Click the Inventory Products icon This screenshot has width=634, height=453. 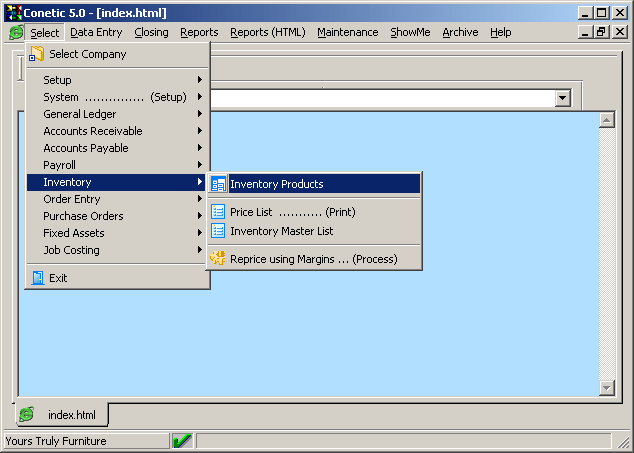tap(218, 184)
